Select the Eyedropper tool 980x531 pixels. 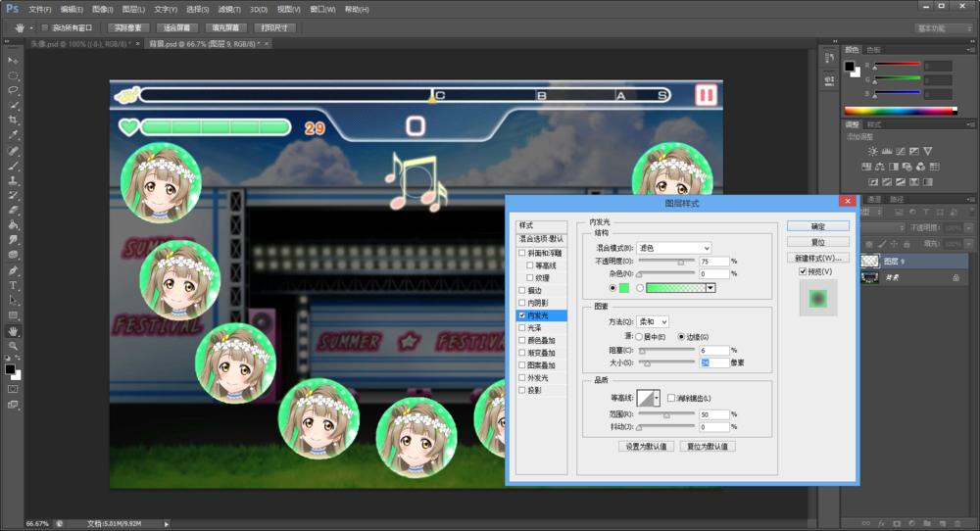pyautogui.click(x=14, y=134)
